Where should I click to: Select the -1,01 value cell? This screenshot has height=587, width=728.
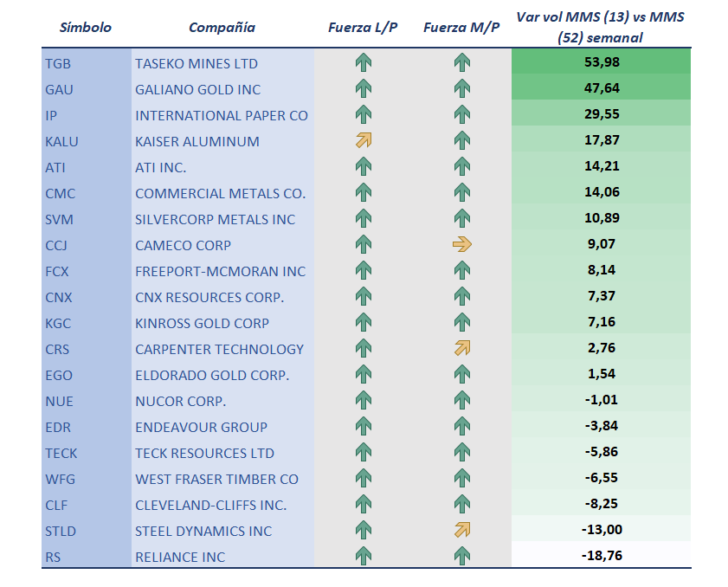tap(602, 400)
